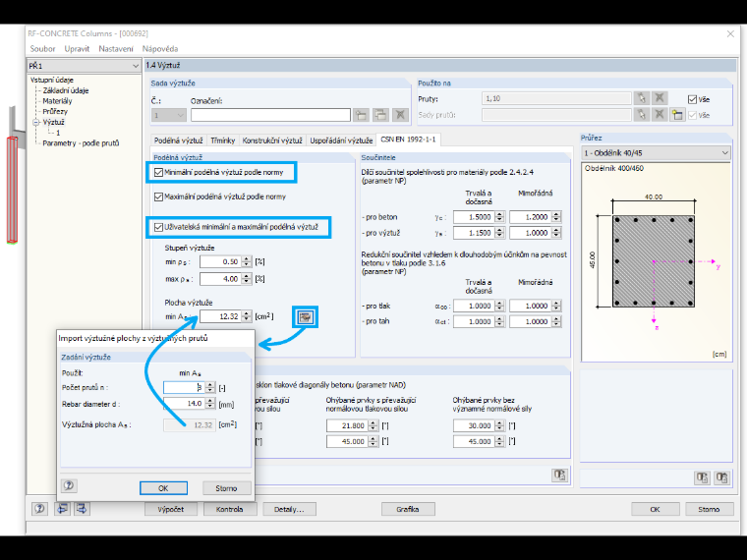
Task: Toggle user-defined min and max longitudinal reinforcement
Action: (x=158, y=227)
